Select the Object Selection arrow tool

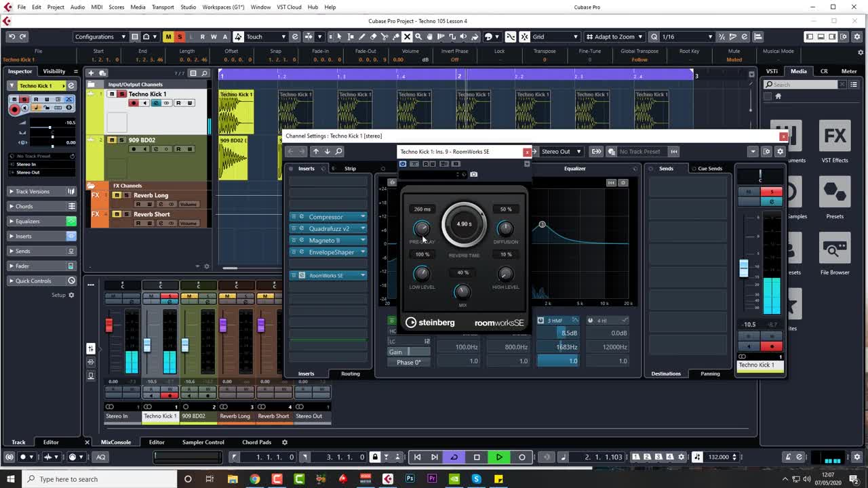click(x=339, y=37)
